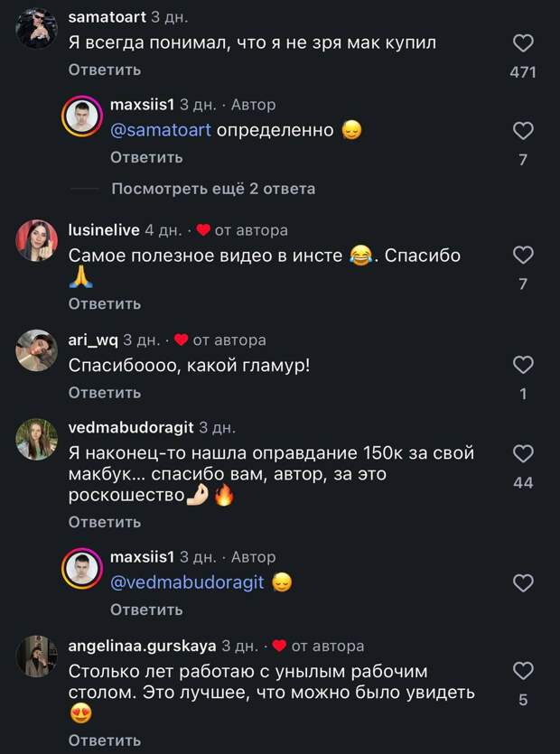Open angelinaa.gurskaya username profile
Screen dimensions: 560x754
point(143,647)
